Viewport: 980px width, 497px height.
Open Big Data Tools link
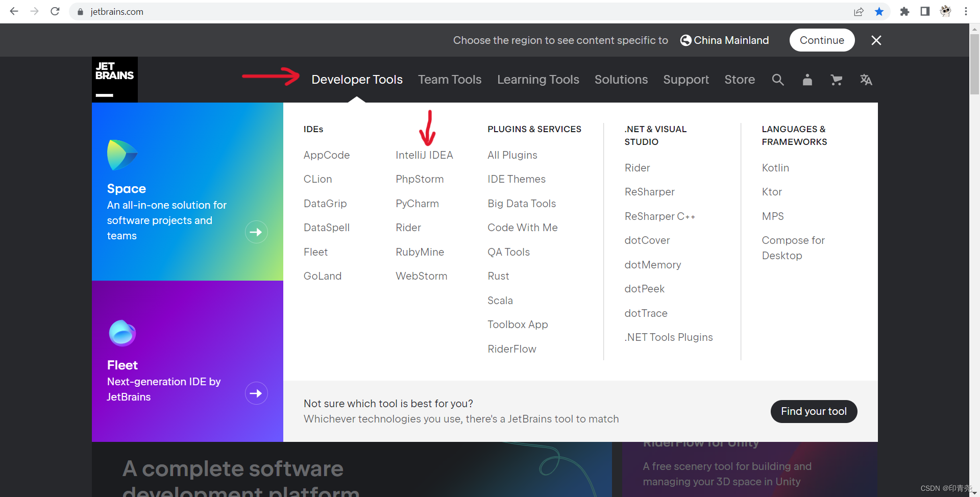[522, 204]
